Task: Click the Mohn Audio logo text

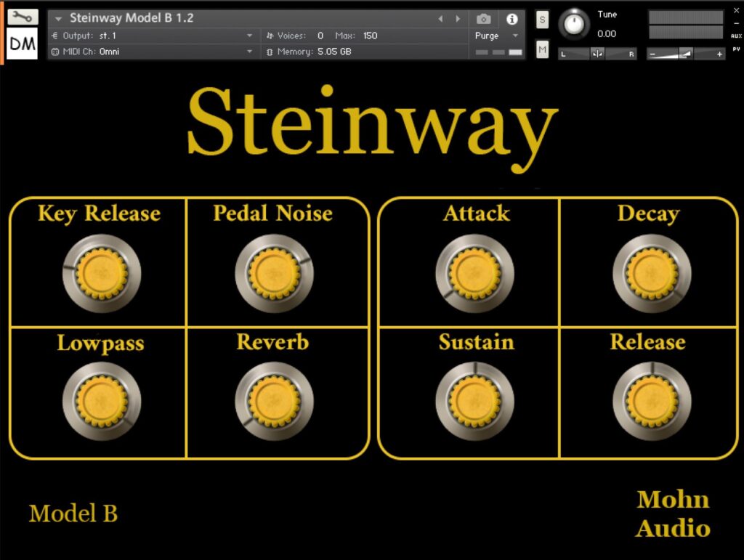Action: tap(673, 514)
